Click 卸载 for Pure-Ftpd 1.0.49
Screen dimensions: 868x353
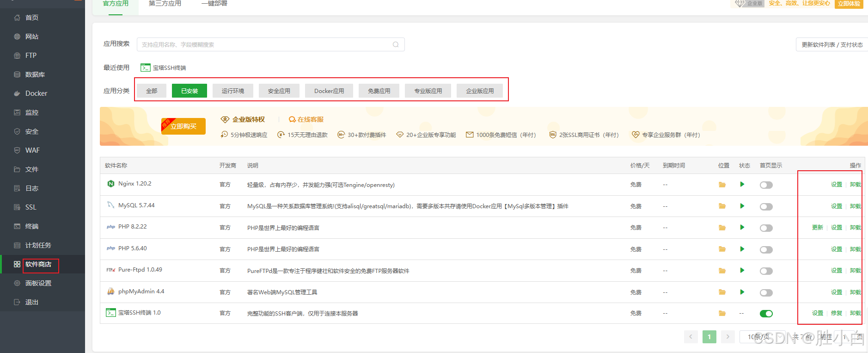856,270
